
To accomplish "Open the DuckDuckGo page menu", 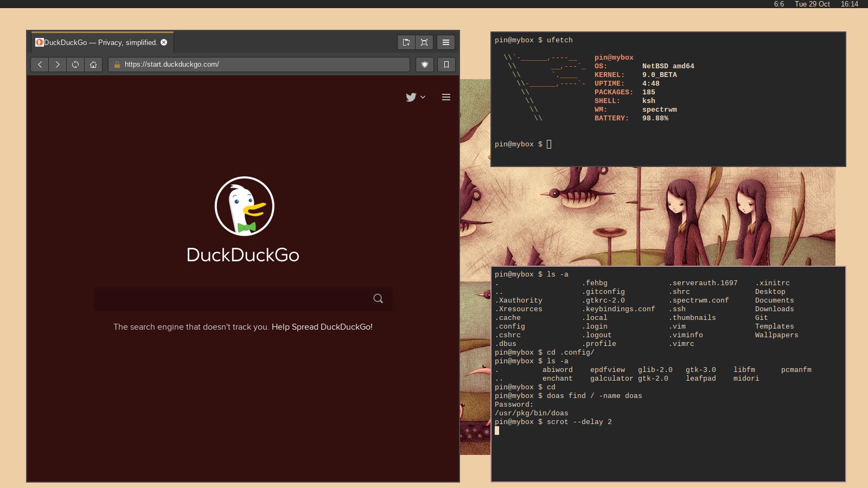I will [x=446, y=97].
